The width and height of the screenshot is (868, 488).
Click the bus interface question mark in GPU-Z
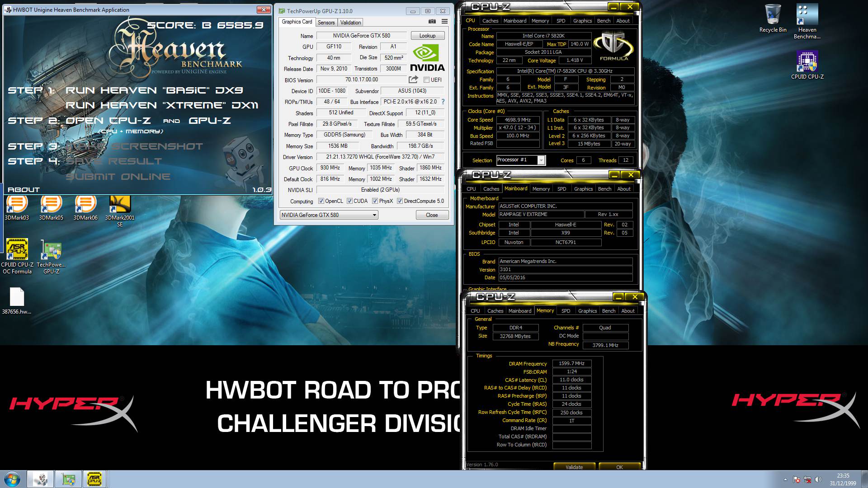pos(443,102)
